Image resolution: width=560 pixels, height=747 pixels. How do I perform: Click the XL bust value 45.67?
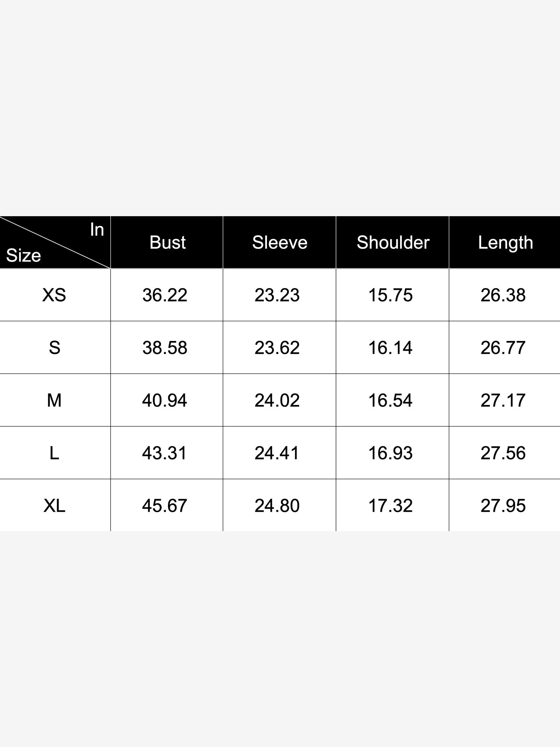[x=165, y=506]
